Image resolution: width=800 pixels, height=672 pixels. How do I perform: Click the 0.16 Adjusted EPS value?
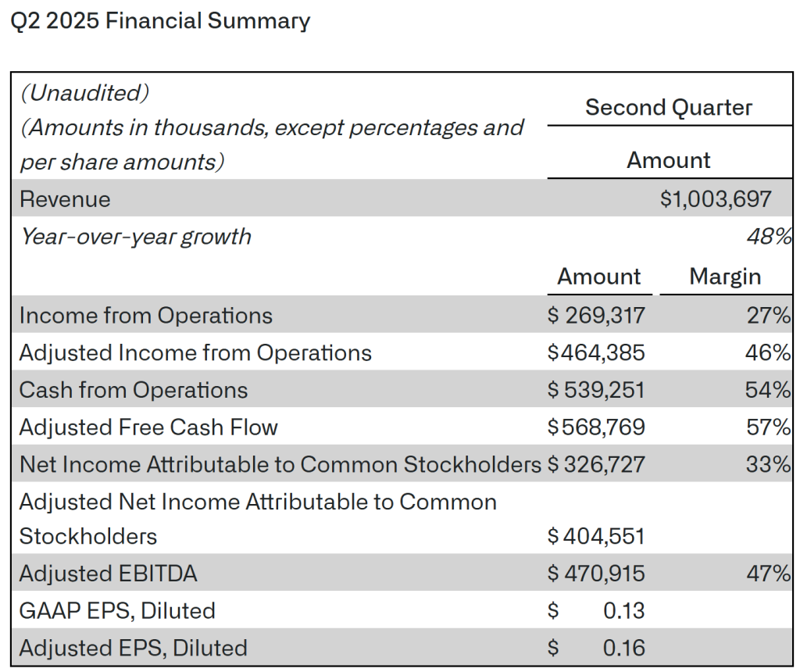624,648
